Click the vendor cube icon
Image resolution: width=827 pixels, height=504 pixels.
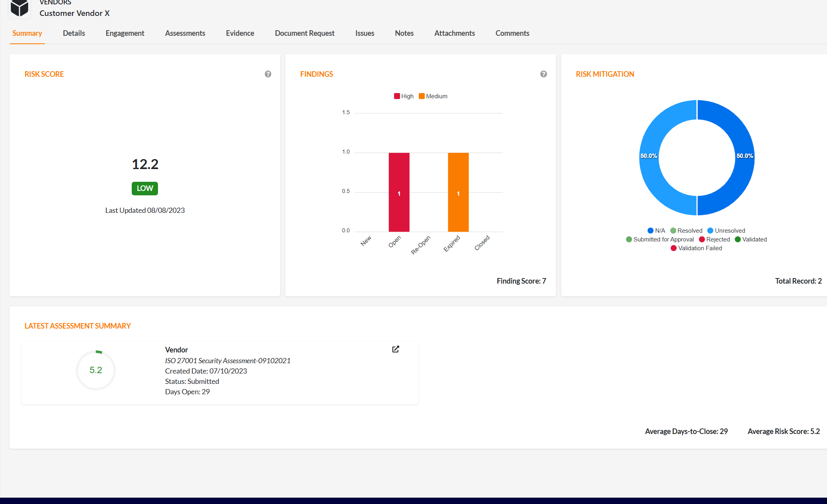click(20, 8)
